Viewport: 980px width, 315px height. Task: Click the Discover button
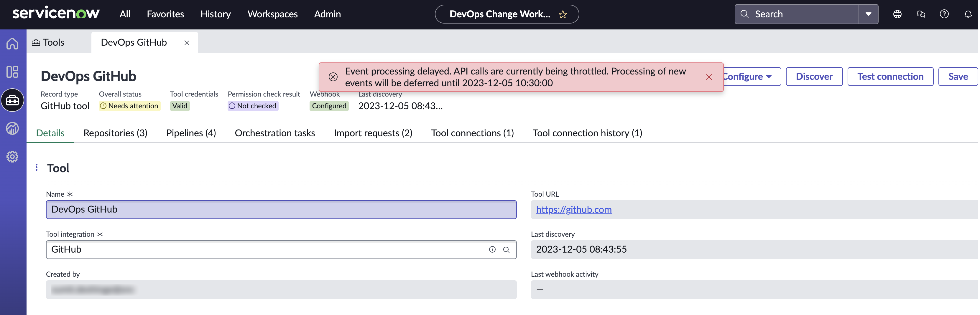pos(815,77)
